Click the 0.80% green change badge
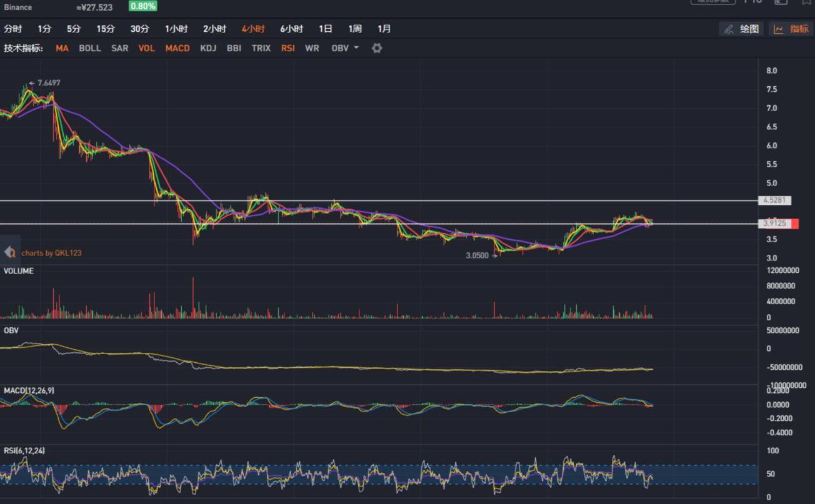 coord(143,6)
